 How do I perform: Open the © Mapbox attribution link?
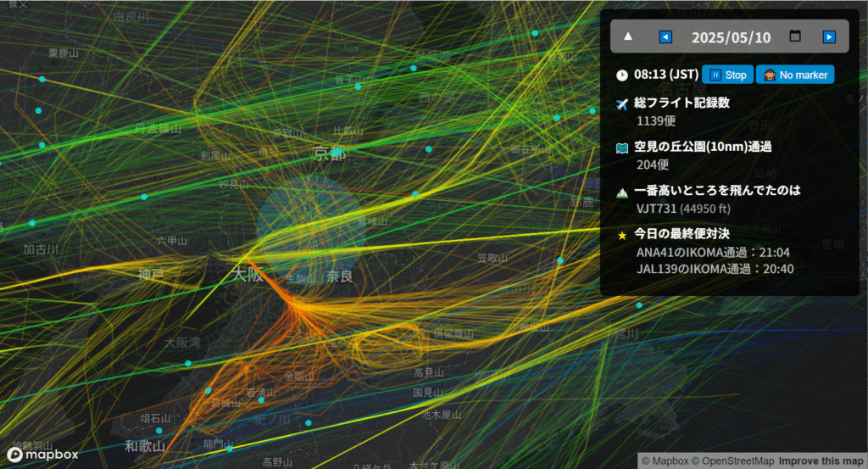pos(665,461)
